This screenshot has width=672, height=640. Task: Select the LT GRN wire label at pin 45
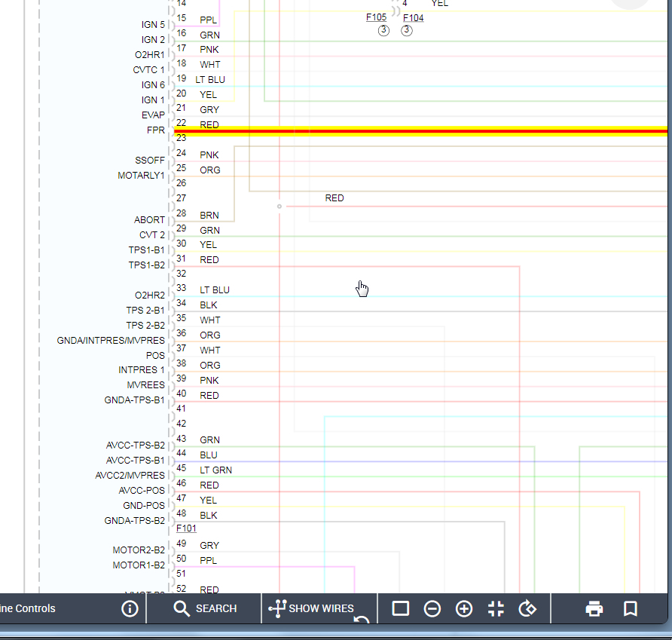click(x=215, y=470)
